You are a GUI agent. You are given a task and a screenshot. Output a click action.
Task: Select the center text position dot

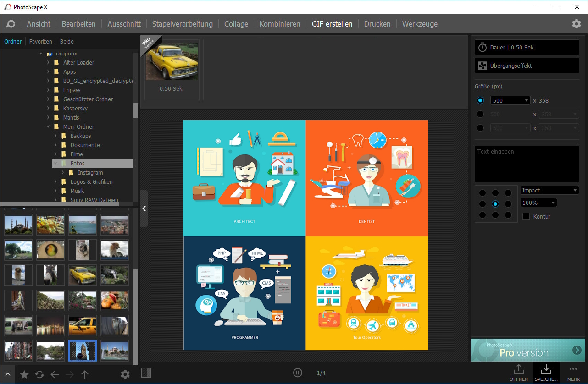495,204
